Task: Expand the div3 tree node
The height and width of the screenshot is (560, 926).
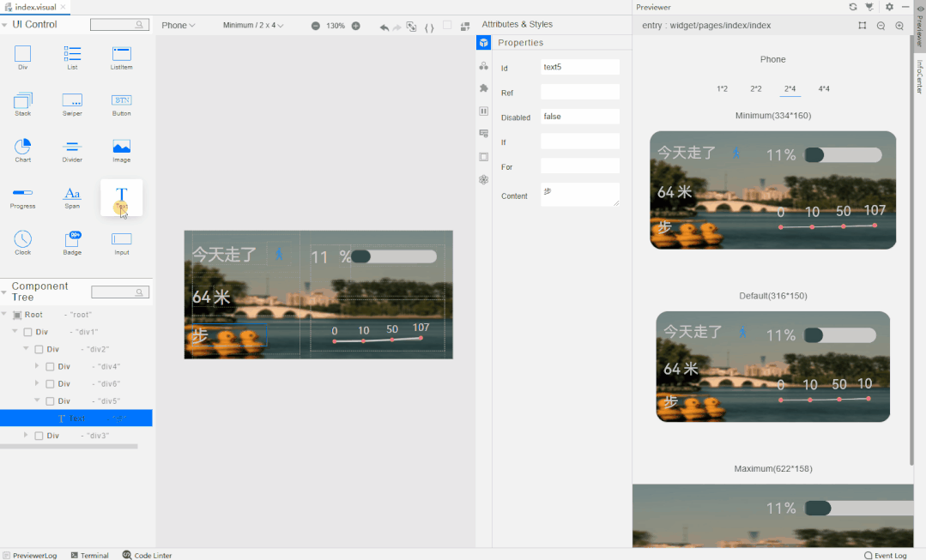Action: point(26,435)
